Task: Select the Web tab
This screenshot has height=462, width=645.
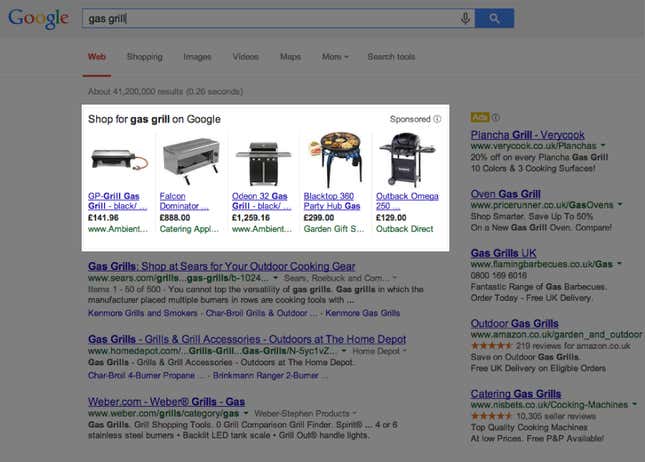Action: (97, 57)
